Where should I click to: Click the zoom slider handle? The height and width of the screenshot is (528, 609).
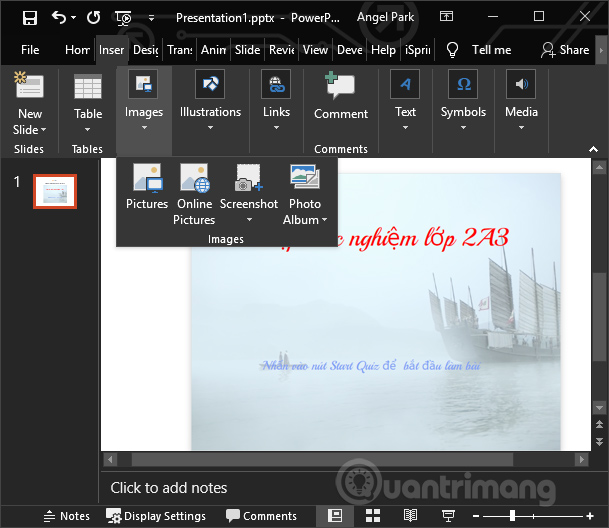[512, 516]
